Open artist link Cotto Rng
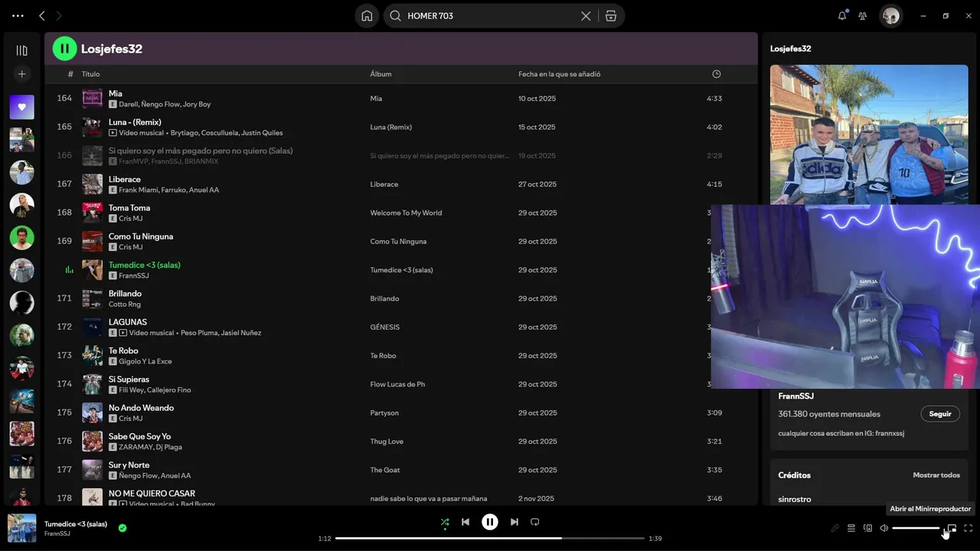The image size is (980, 551). coord(125,305)
